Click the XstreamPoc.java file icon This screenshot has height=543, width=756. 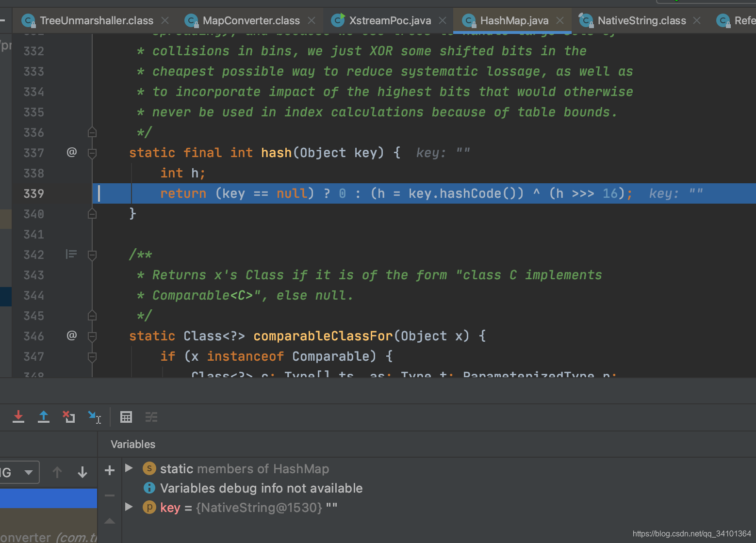pos(338,20)
